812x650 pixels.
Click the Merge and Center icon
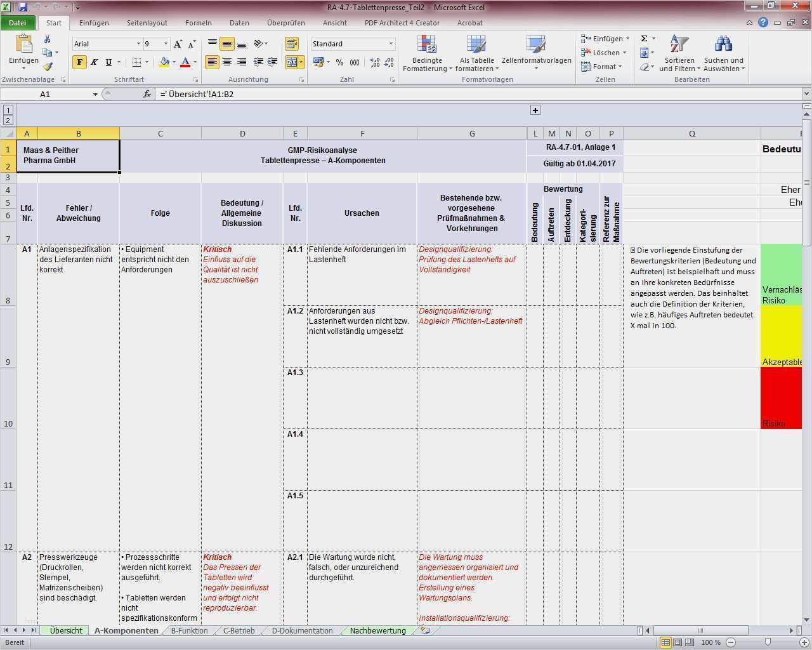292,62
